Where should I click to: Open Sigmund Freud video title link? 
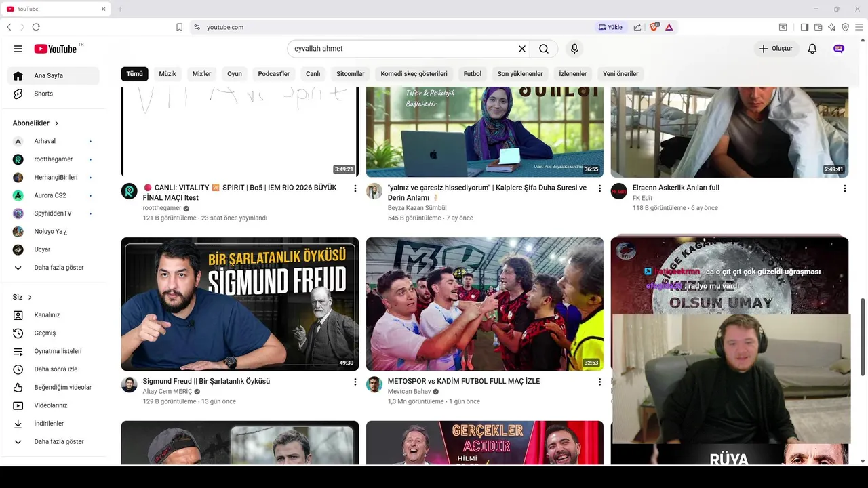[x=206, y=381]
